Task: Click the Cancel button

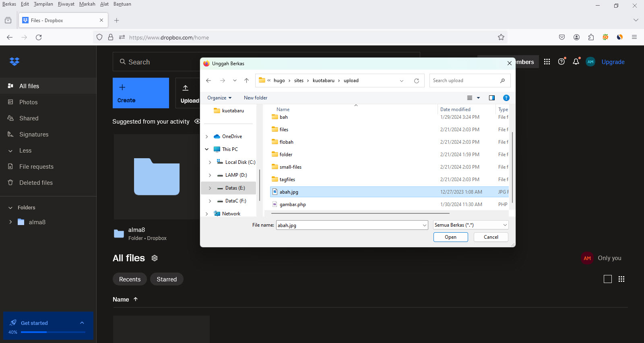Action: 491,237
